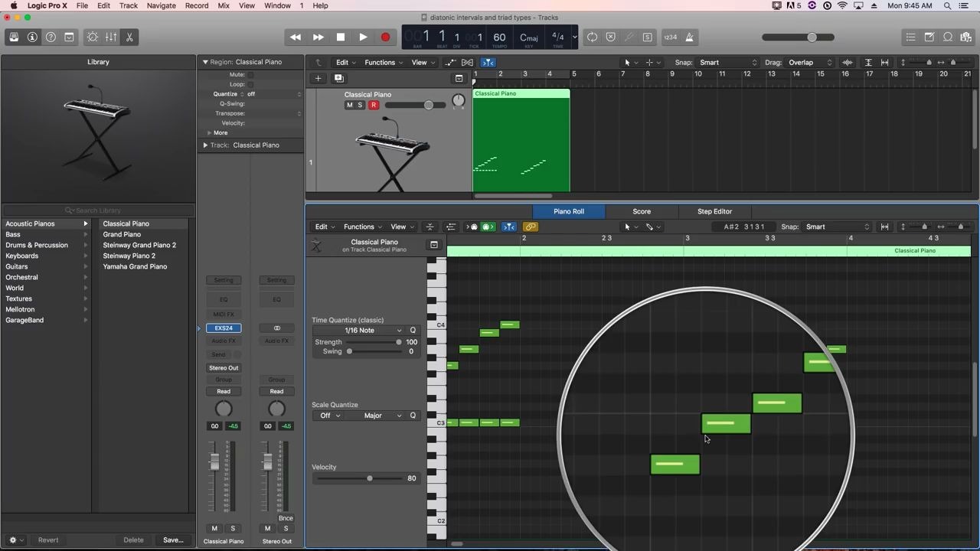
Task: Toggle the Editors scissors button
Action: point(129,37)
